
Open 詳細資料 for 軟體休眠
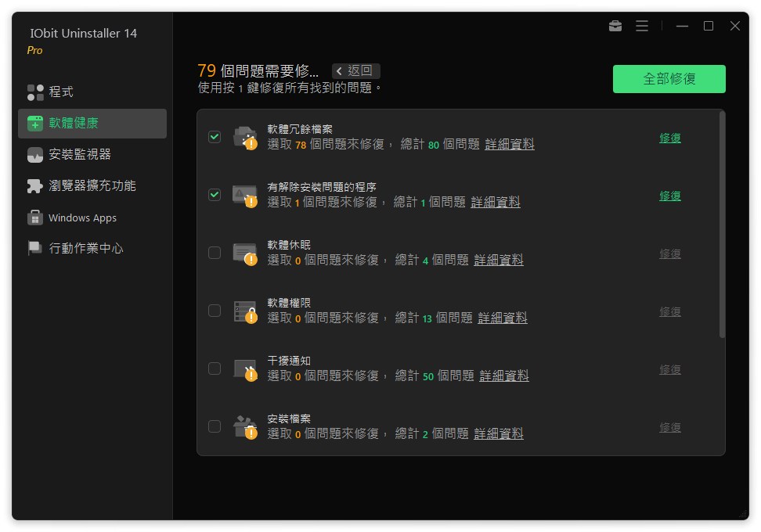pos(499,261)
